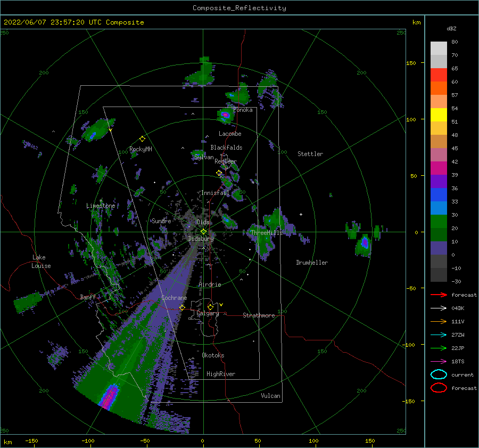
Task: Click the Stettler city label
Action: (x=310, y=154)
